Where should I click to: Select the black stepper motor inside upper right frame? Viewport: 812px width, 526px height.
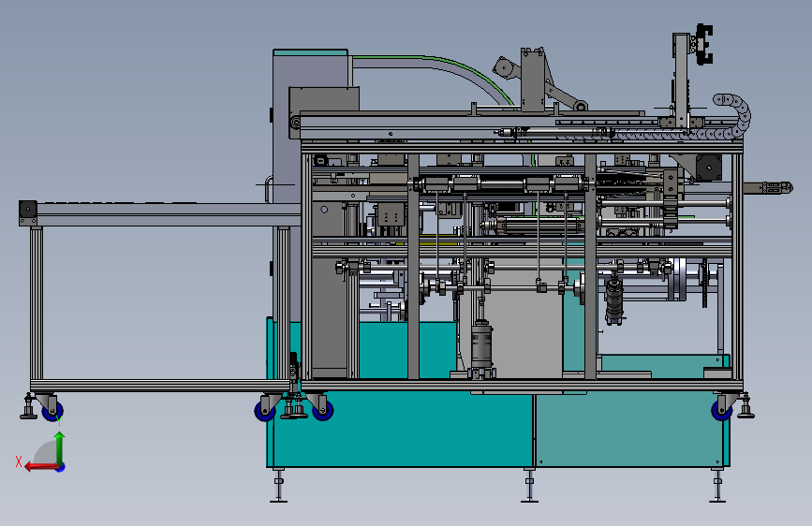708,168
